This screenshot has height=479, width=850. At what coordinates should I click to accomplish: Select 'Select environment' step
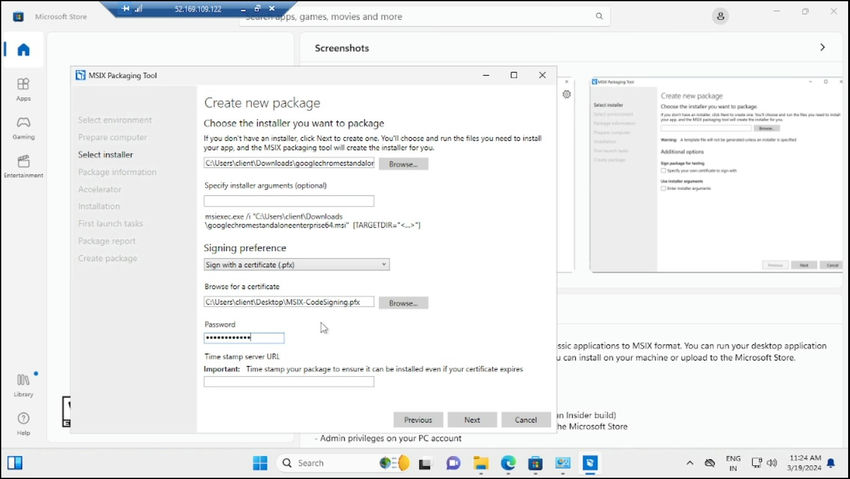[115, 120]
